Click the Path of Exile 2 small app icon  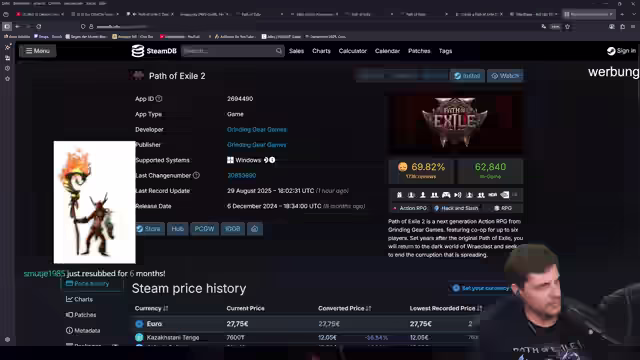click(x=138, y=76)
